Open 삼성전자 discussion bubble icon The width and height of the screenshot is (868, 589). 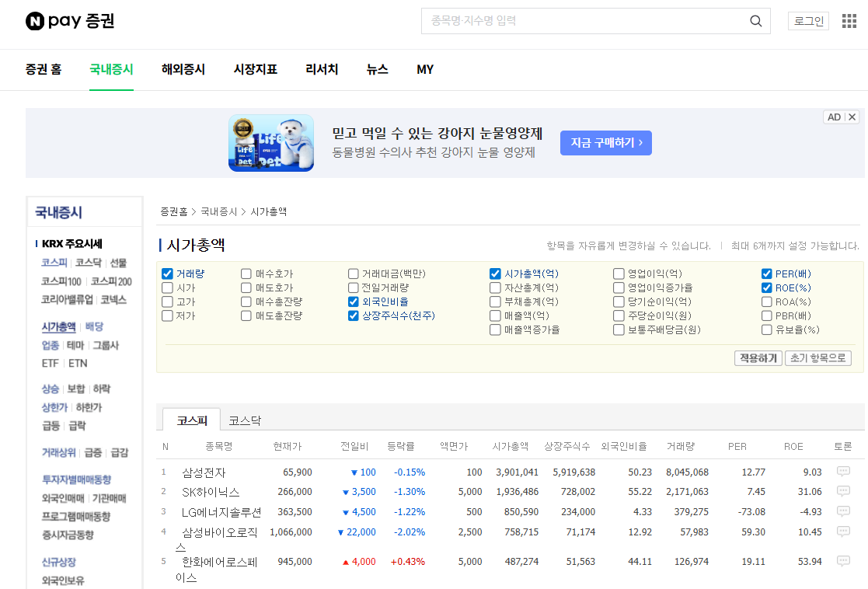[x=843, y=472]
